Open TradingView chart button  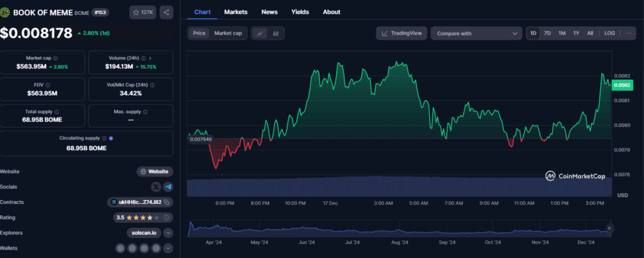click(x=402, y=33)
